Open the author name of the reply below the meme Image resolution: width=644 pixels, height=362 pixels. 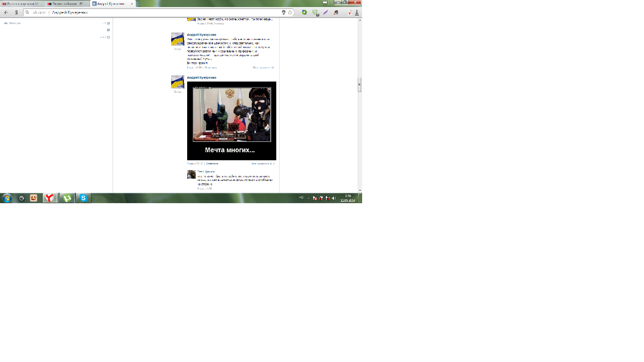tap(206, 172)
